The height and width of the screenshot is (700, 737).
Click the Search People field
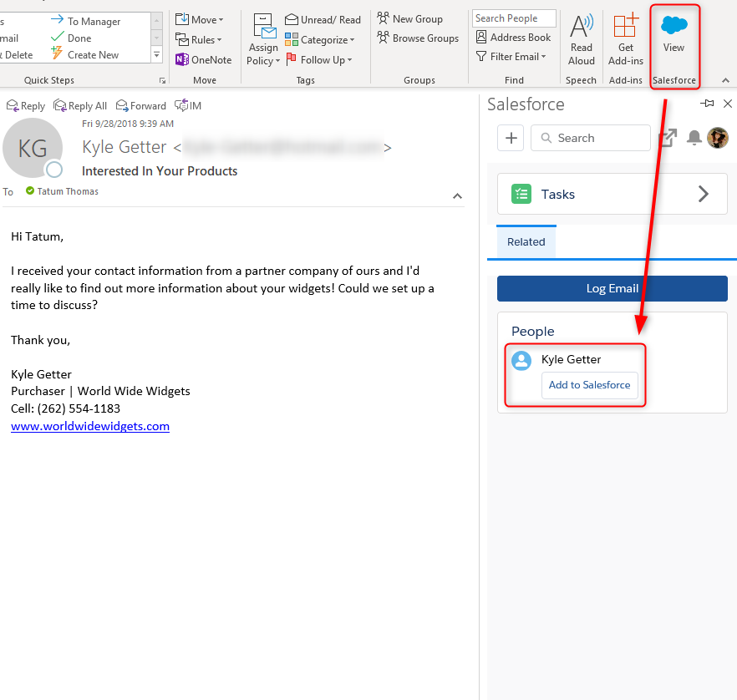coord(514,18)
